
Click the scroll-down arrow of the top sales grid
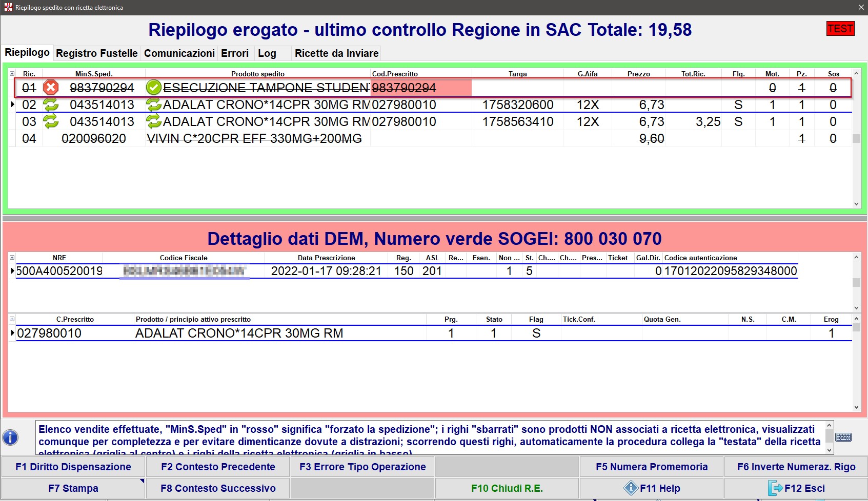coord(856,203)
